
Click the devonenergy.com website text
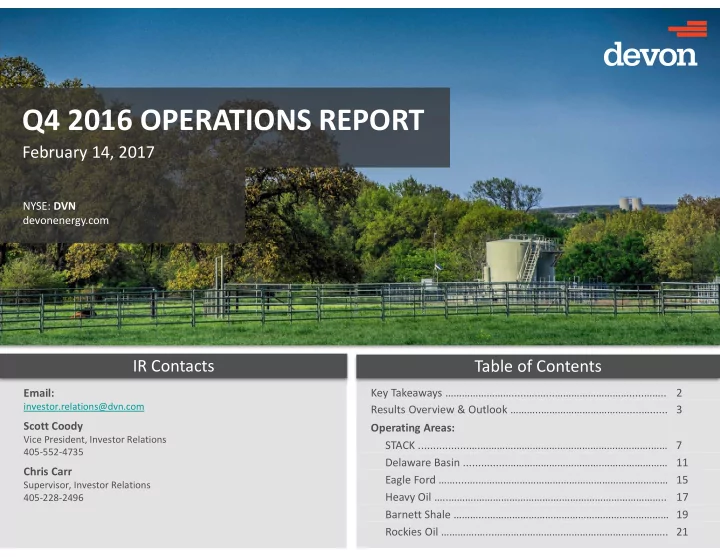click(x=66, y=220)
